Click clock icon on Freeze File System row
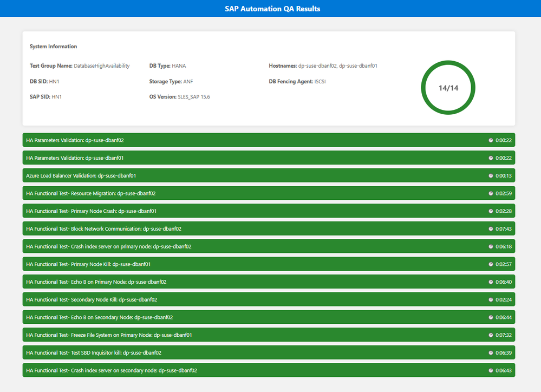Image resolution: width=541 pixels, height=392 pixels. click(491, 335)
